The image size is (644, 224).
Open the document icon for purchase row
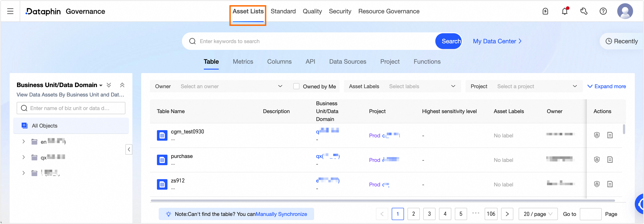(x=610, y=160)
